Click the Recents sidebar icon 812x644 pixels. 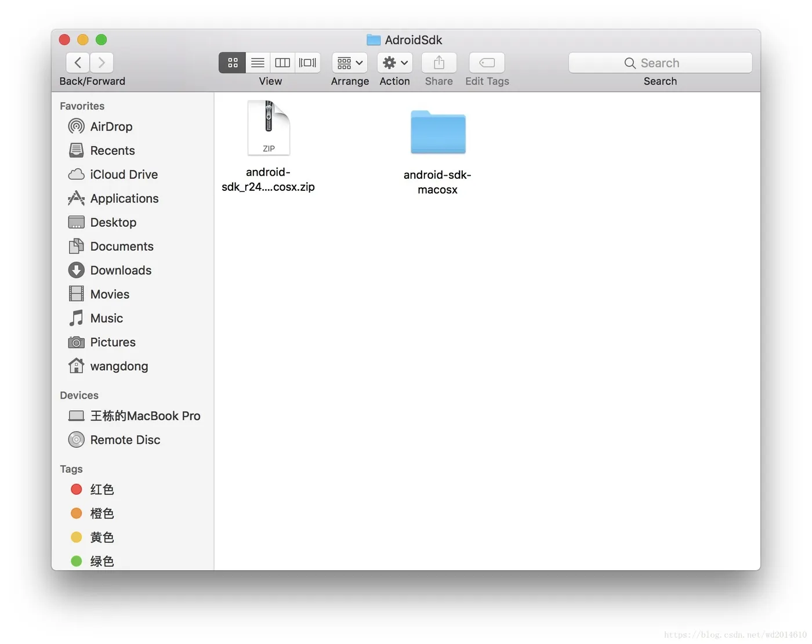pos(76,150)
